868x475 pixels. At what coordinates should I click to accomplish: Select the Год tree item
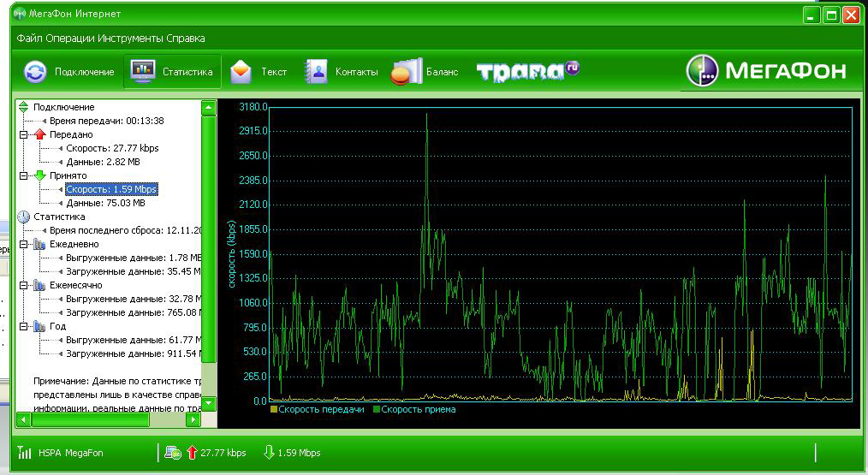click(x=57, y=327)
